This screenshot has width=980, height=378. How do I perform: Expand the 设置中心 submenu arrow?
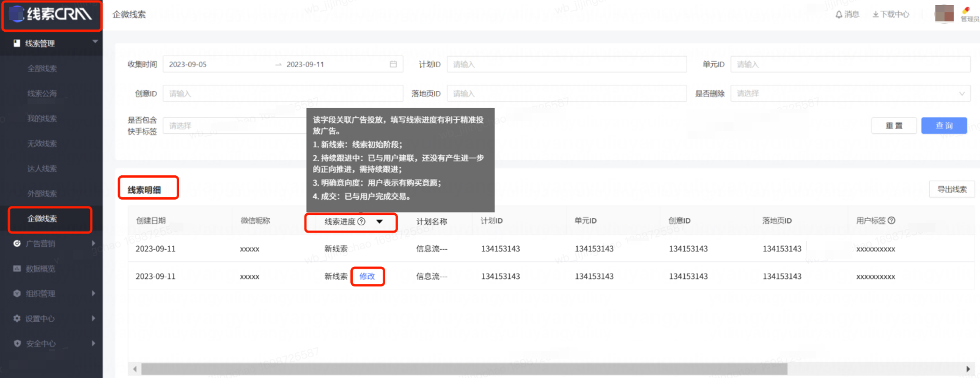point(94,318)
